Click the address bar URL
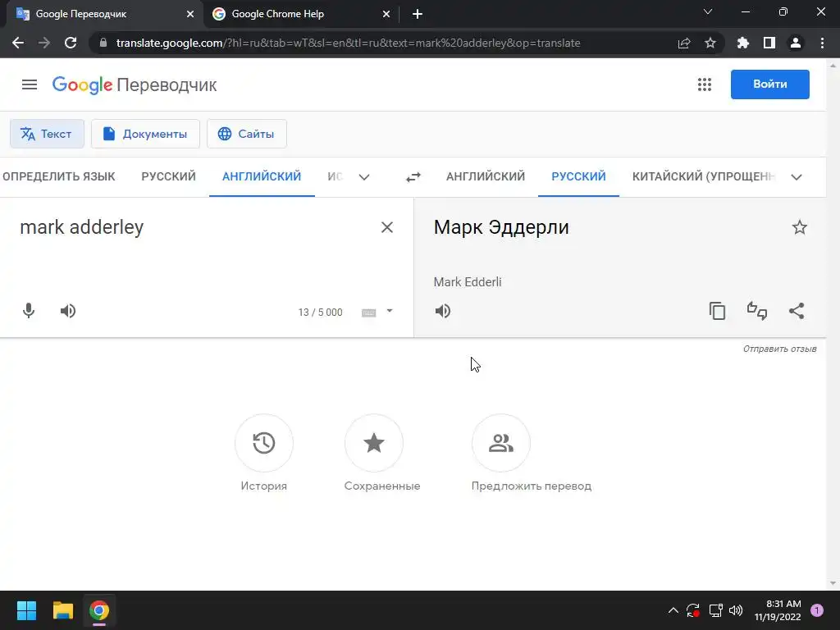This screenshot has height=630, width=840. [x=348, y=43]
